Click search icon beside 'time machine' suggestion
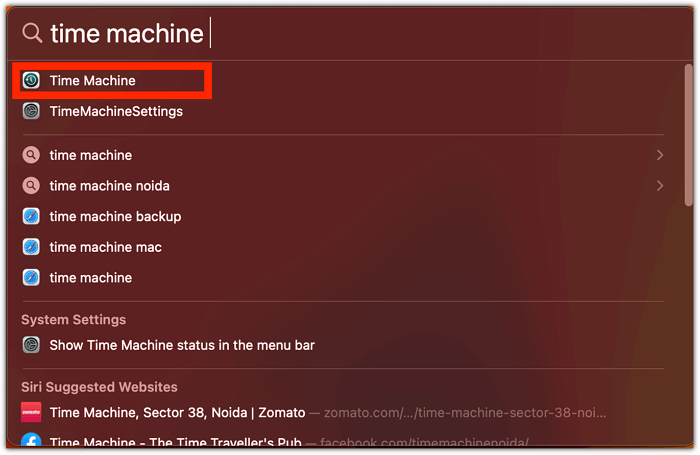Screen dimensions: 700x455 click(x=32, y=155)
